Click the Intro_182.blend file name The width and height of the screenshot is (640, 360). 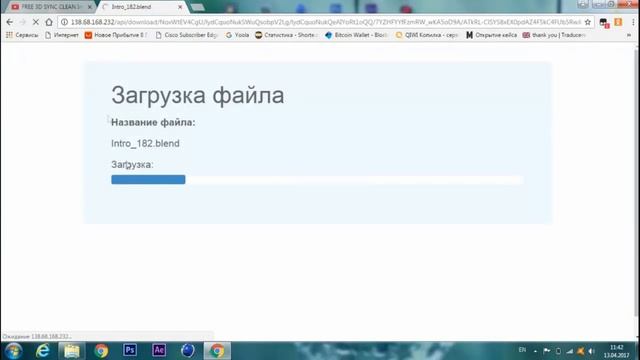tap(145, 144)
